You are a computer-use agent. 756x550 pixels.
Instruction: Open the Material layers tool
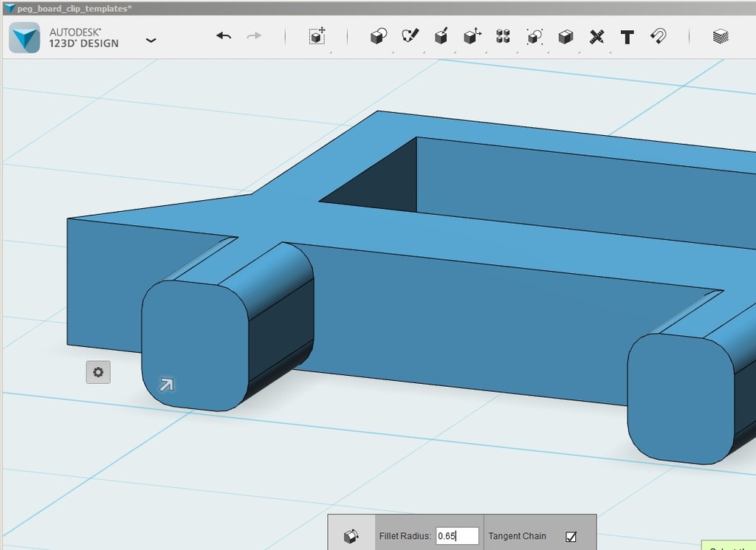point(721,36)
